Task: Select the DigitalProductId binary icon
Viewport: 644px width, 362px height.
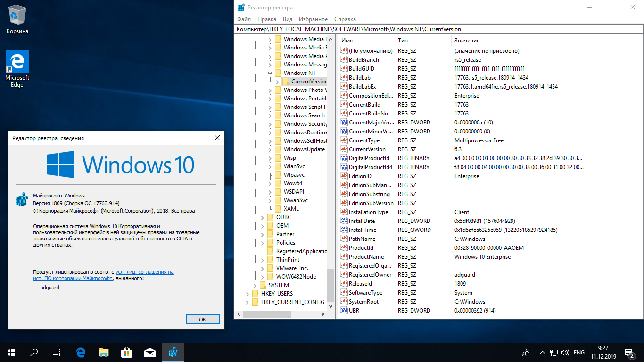Action: 344,158
